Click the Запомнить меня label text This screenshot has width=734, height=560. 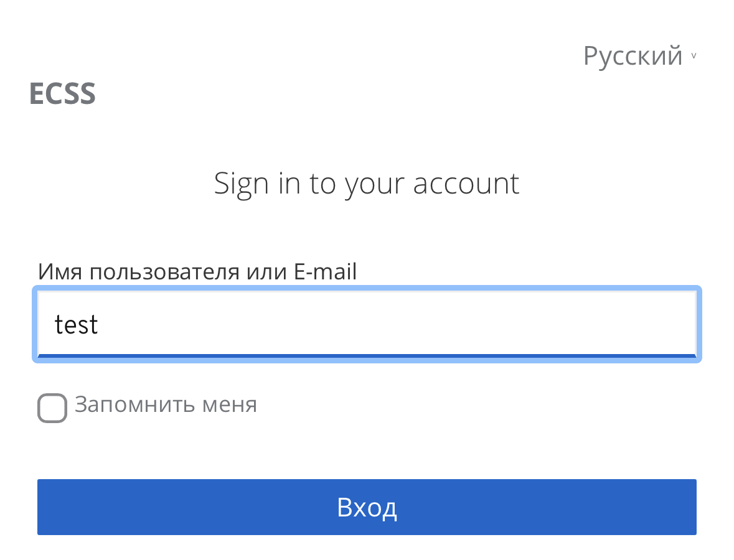pos(166,405)
